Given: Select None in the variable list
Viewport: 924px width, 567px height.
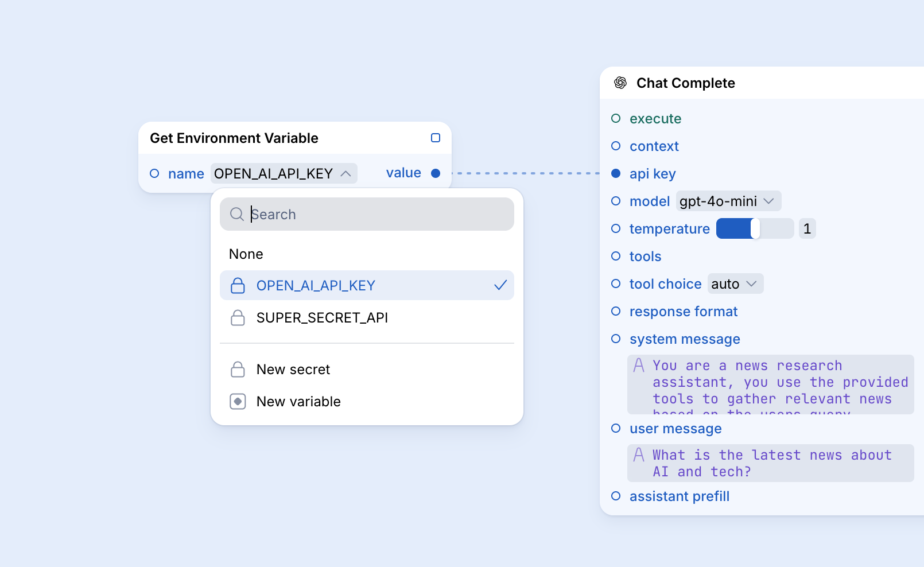Looking at the screenshot, I should pyautogui.click(x=367, y=254).
